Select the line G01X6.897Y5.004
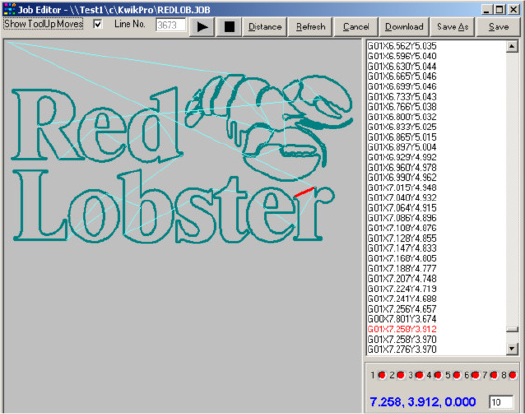Screen dimensions: 525x414 click(402, 147)
